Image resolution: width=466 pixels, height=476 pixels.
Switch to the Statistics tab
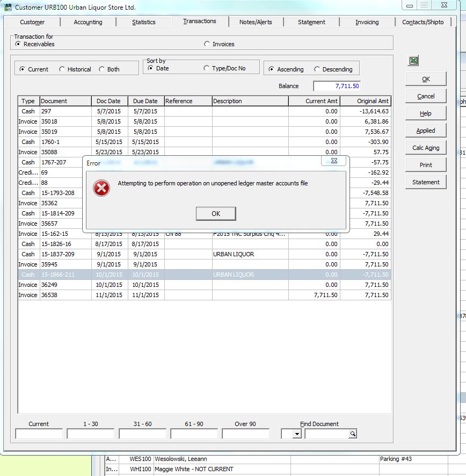click(x=143, y=22)
